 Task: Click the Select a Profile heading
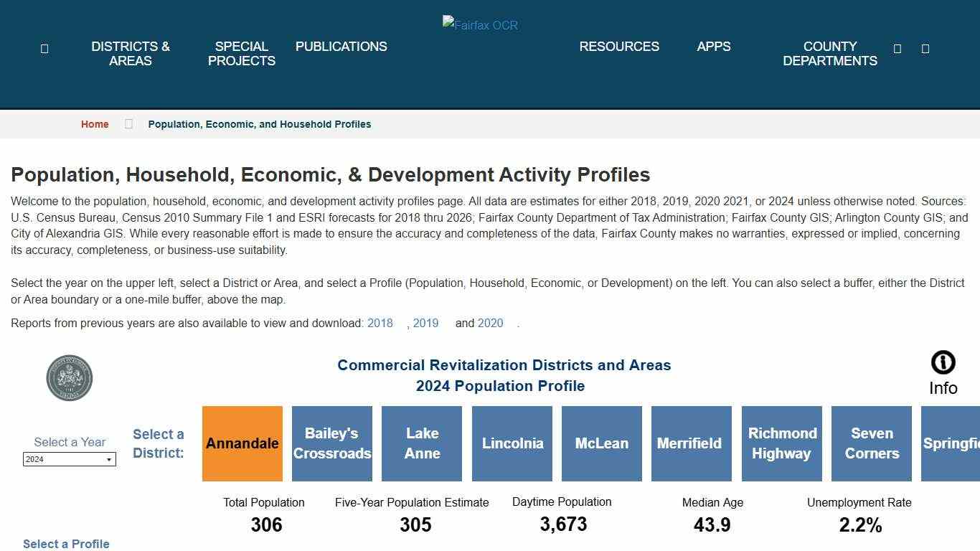pyautogui.click(x=66, y=544)
